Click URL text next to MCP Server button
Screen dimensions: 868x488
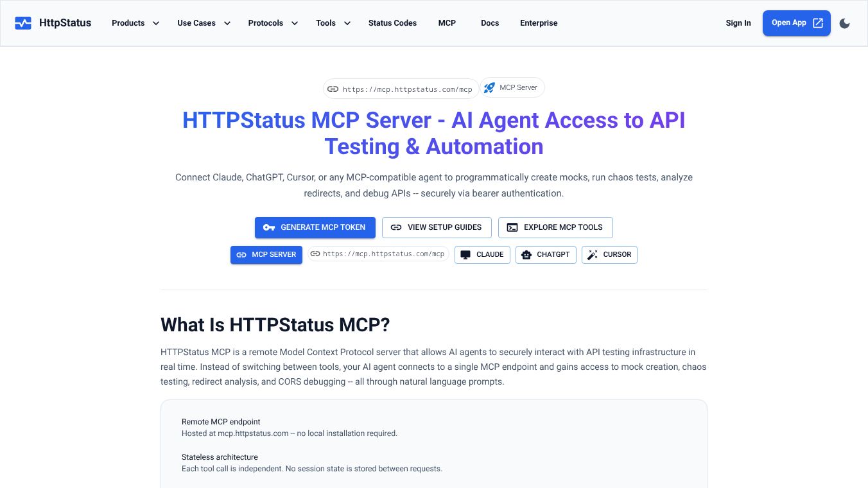tap(383, 254)
